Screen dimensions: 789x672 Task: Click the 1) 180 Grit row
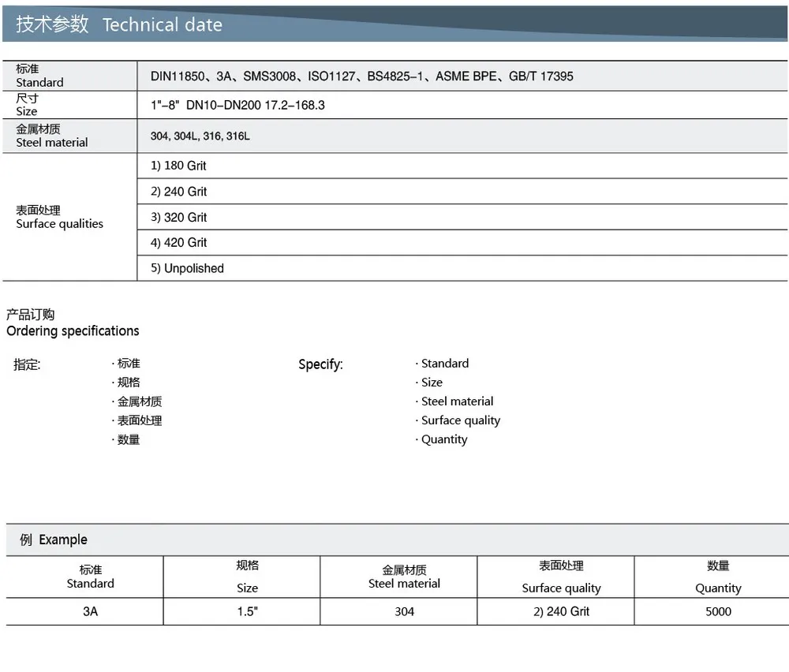click(x=178, y=166)
